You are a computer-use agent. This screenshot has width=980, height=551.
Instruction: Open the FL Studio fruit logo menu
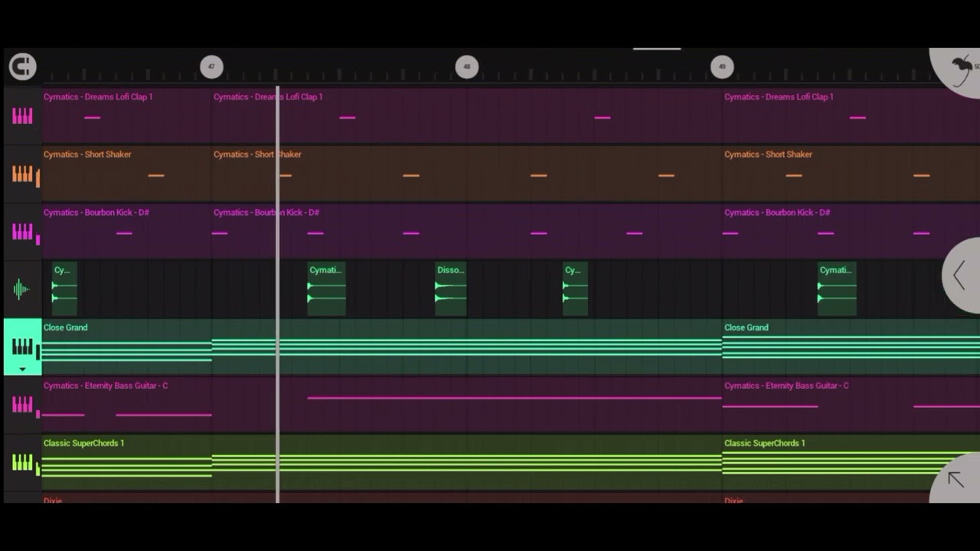pyautogui.click(x=959, y=70)
